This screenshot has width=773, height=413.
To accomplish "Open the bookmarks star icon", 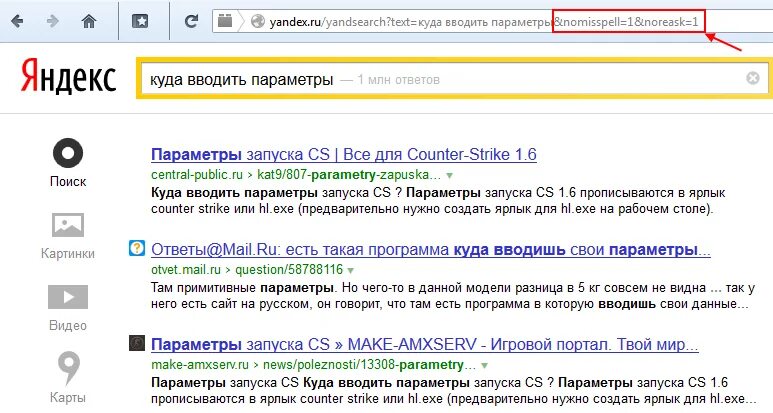I will (x=140, y=21).
